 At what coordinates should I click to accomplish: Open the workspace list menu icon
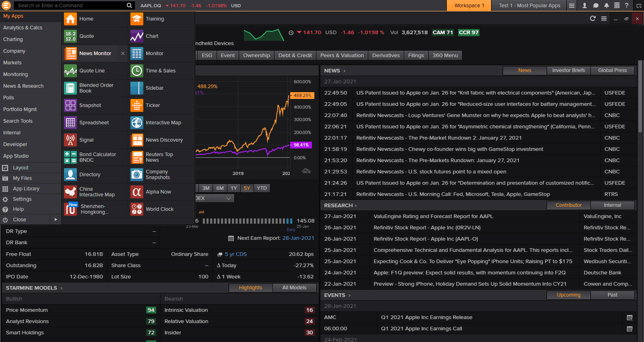click(x=572, y=6)
